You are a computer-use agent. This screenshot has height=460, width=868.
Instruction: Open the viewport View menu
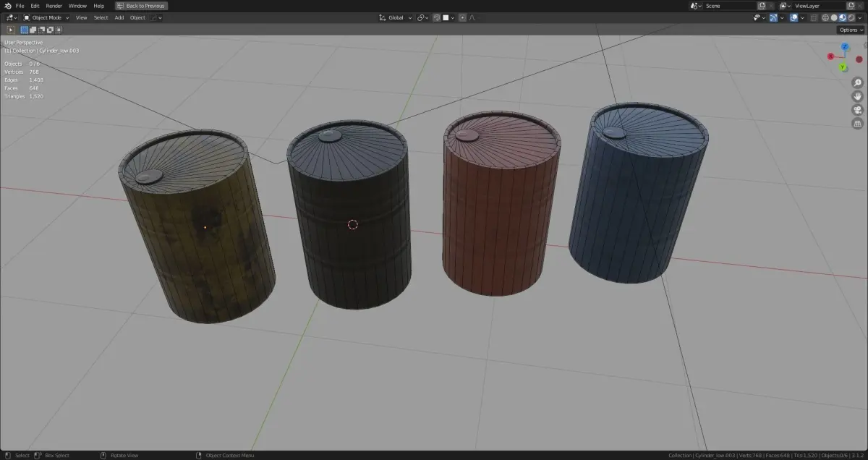81,17
